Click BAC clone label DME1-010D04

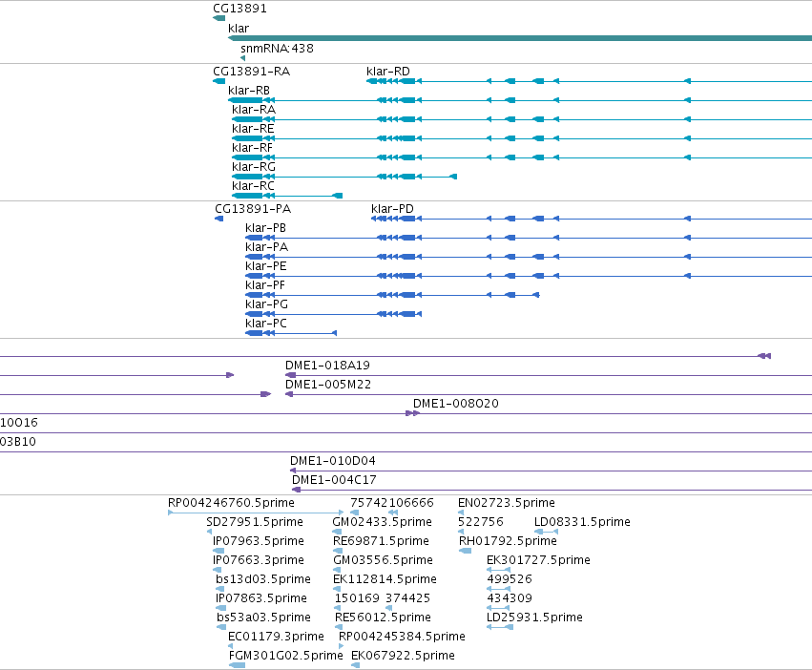point(333,462)
